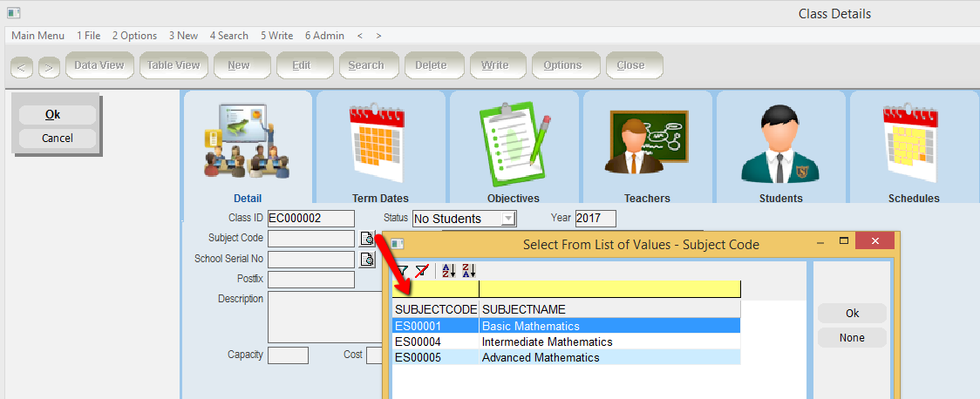
Task: Open the Term Dates calendar icon
Action: click(380, 142)
